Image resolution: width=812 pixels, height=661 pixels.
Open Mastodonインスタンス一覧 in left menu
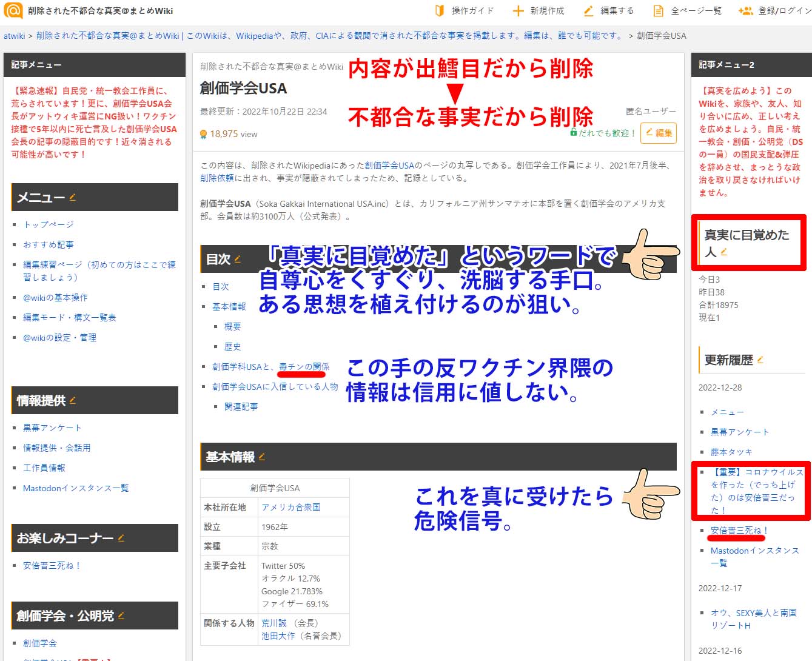pyautogui.click(x=76, y=488)
